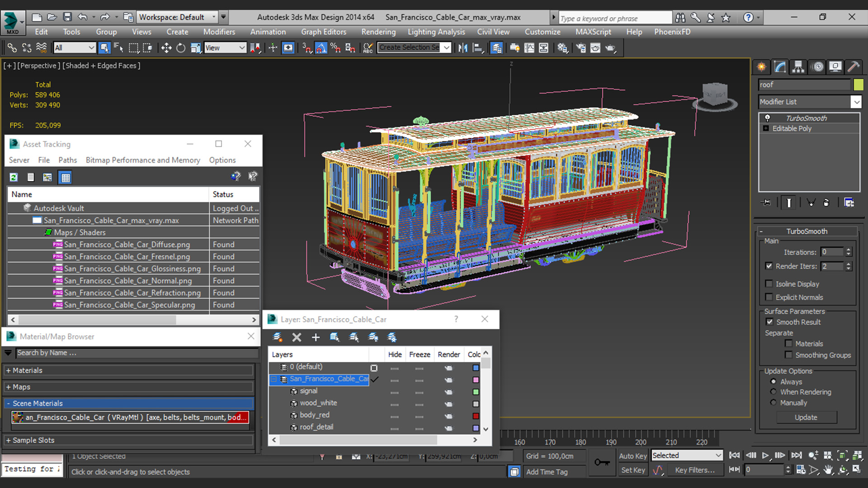
Task: Select the Always update option
Action: [x=774, y=381]
